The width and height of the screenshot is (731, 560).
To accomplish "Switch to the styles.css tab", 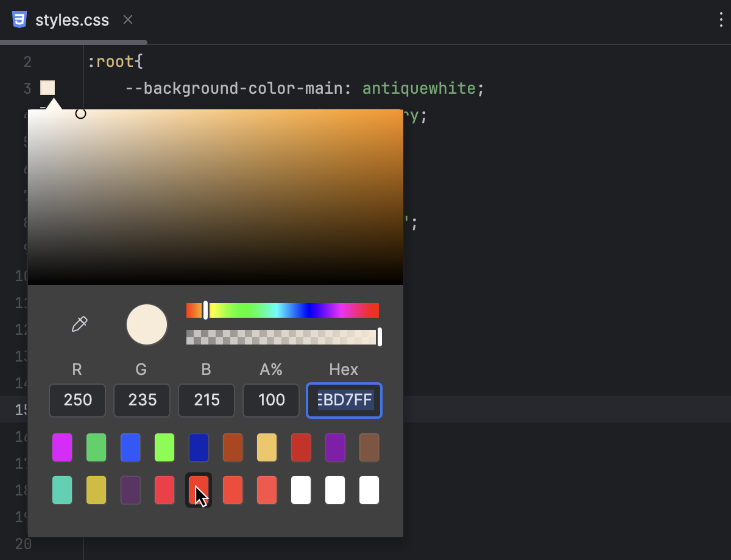I will tap(73, 19).
